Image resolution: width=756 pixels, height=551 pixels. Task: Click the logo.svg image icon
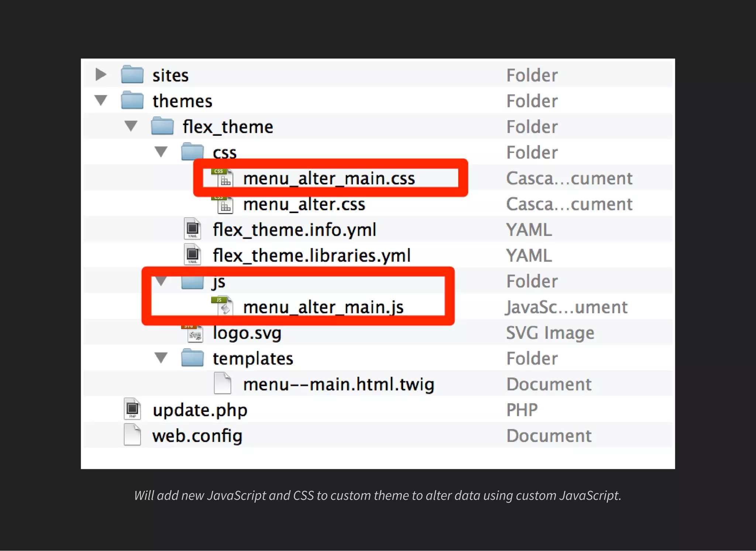[x=192, y=333]
